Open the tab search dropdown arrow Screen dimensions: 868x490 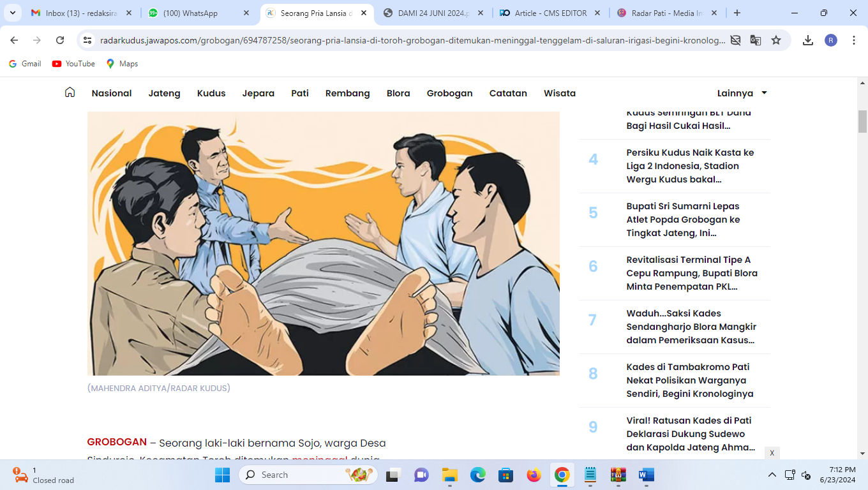click(x=12, y=13)
